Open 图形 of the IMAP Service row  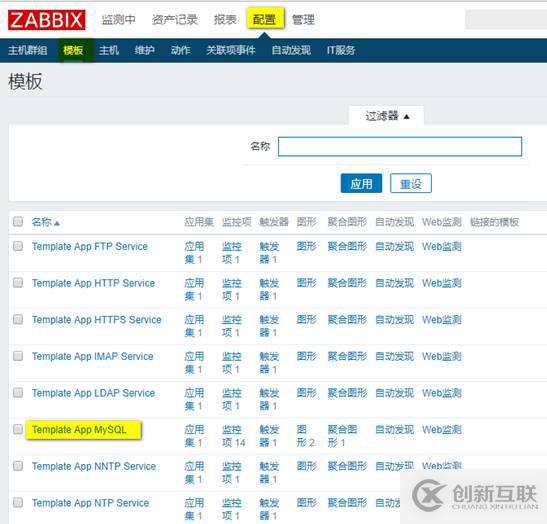click(x=307, y=357)
